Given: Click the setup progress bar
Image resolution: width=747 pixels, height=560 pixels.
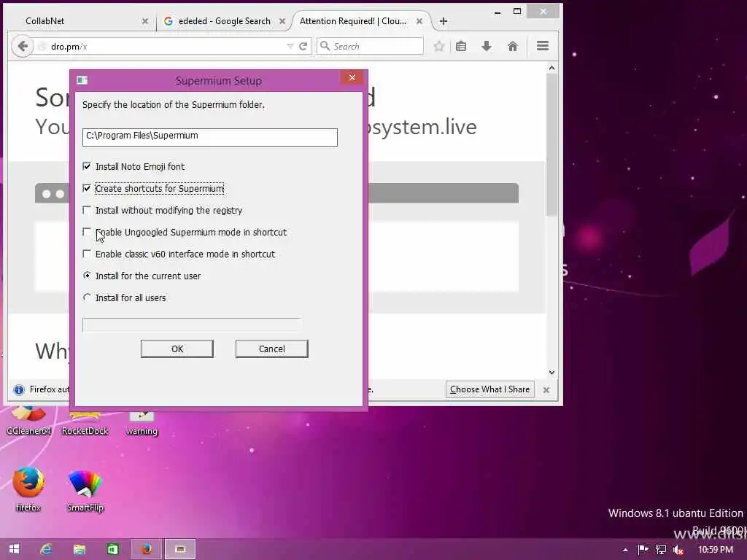Looking at the screenshot, I should click(192, 324).
